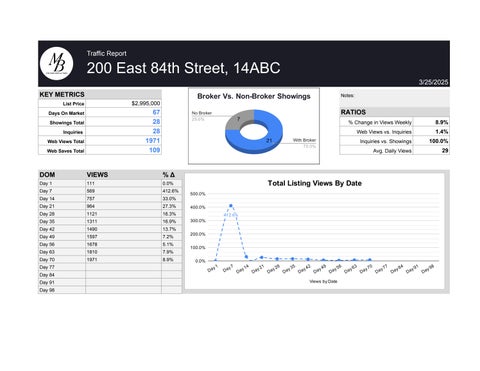Click the 'VIEWS' column header
The image size is (480, 371).
tap(97, 175)
